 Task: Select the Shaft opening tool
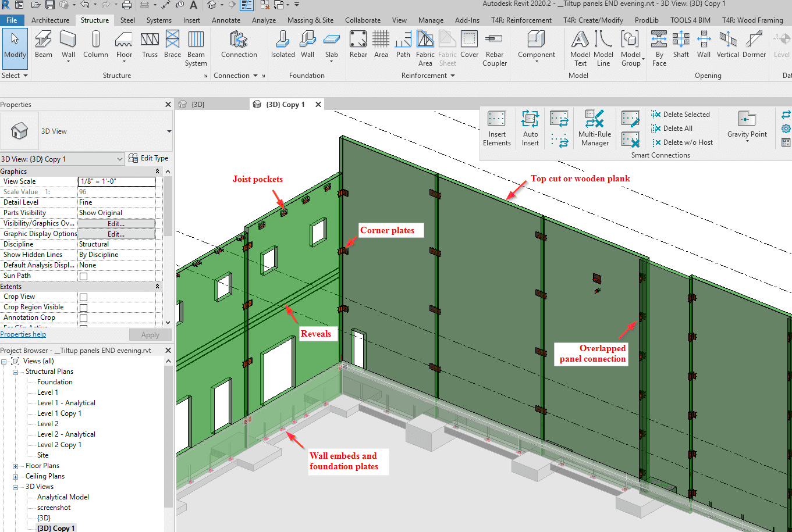681,45
